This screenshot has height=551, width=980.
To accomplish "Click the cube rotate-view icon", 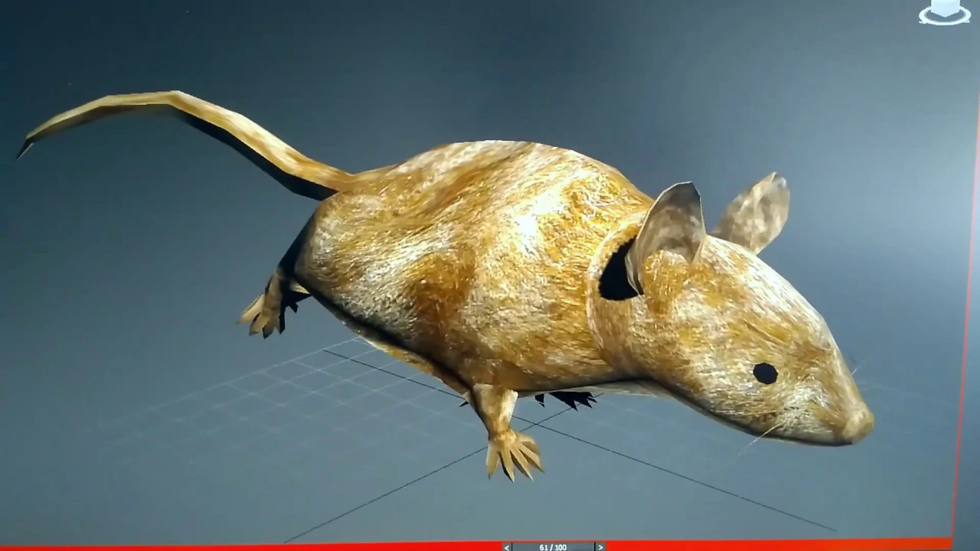I will tap(945, 11).
